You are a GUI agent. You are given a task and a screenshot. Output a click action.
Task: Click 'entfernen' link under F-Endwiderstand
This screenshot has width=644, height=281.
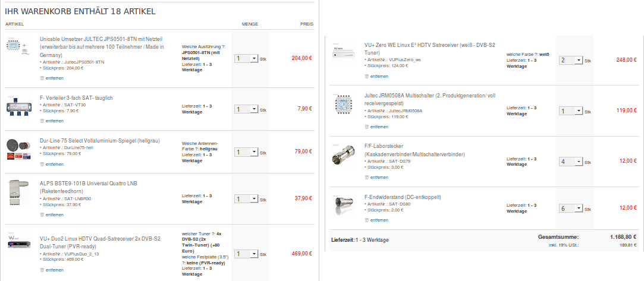point(379,220)
